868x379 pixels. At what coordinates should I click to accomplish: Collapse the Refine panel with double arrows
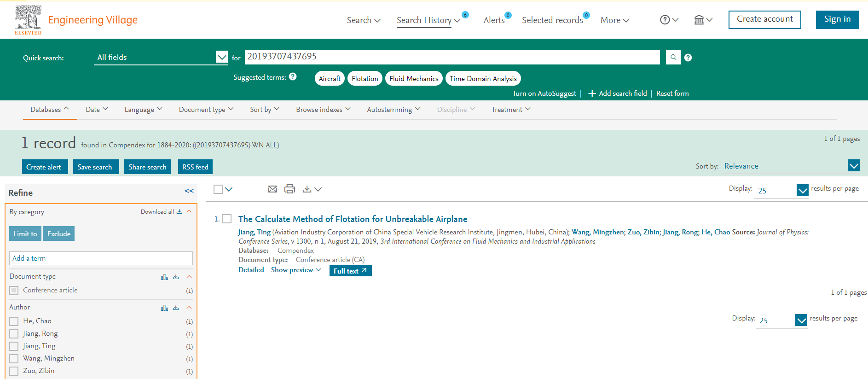pyautogui.click(x=189, y=191)
